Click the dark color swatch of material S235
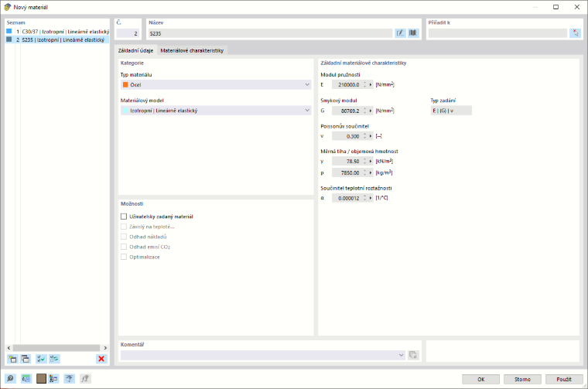 (9, 39)
